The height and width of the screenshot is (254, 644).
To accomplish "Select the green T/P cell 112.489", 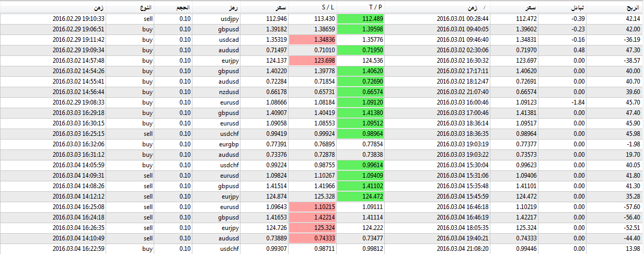I will click(x=361, y=18).
